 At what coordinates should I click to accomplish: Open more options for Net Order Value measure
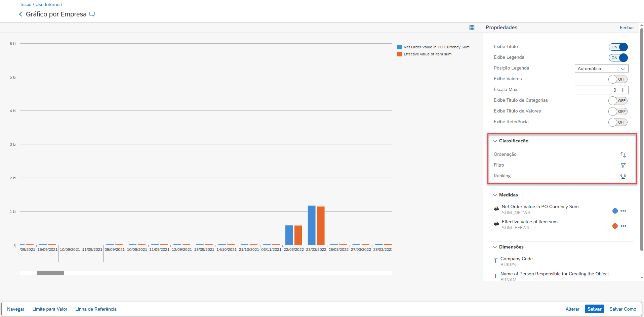click(x=623, y=211)
